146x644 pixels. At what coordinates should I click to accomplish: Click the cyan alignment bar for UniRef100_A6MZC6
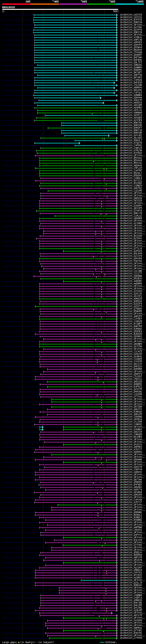69,103
